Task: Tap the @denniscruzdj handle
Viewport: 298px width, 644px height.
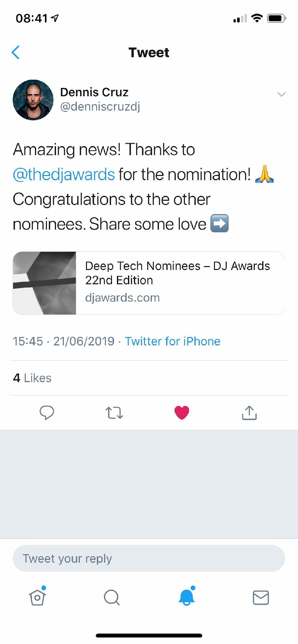Action: (x=100, y=106)
